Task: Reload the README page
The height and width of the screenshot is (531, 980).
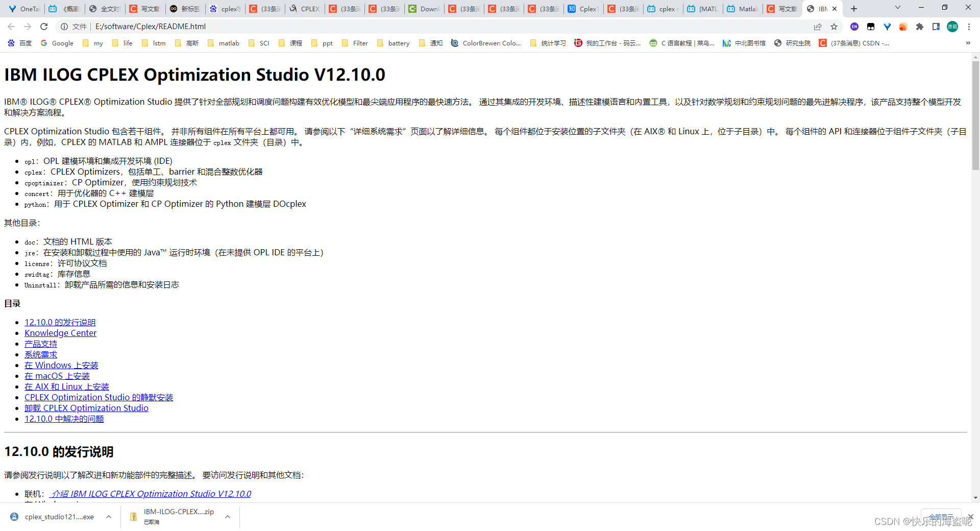Action: tap(44, 27)
